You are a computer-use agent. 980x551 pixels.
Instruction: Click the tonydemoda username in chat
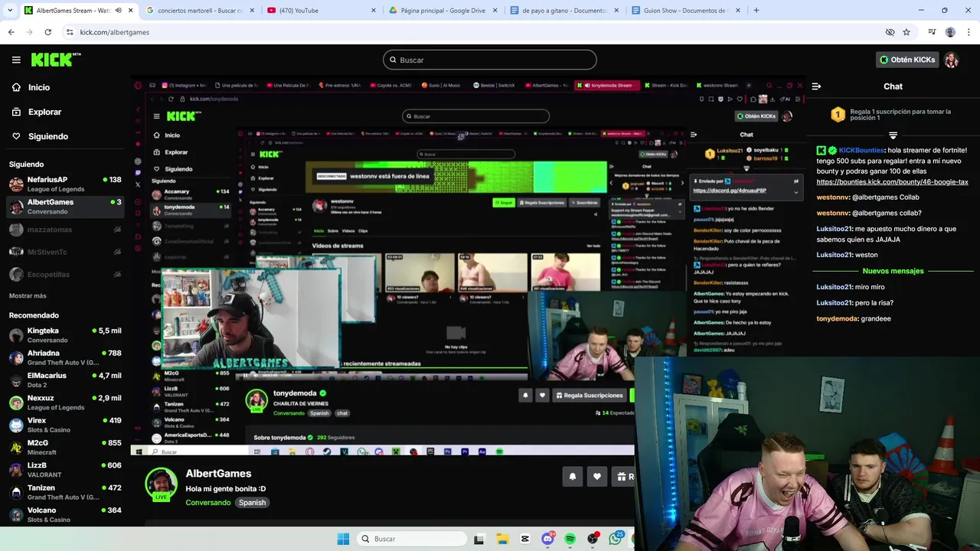[837, 318]
